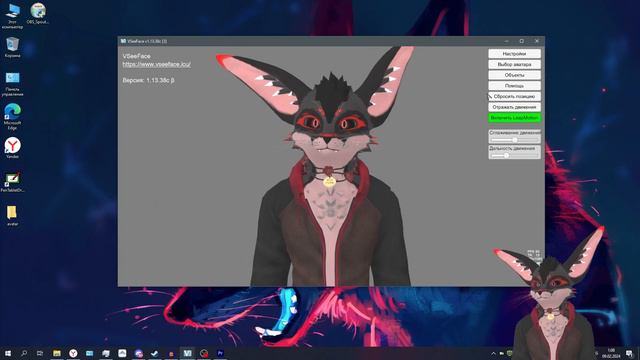Adjust the Сглаживание движений slider

[514, 140]
